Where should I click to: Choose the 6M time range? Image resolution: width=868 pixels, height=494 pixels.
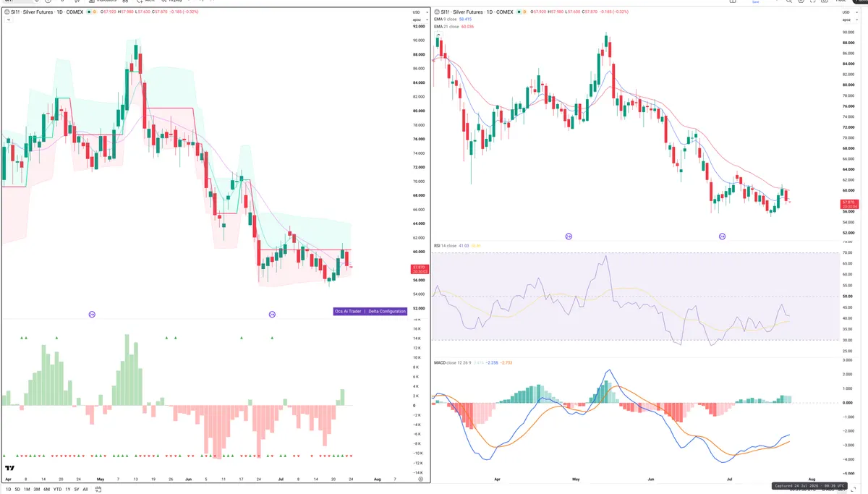click(46, 489)
